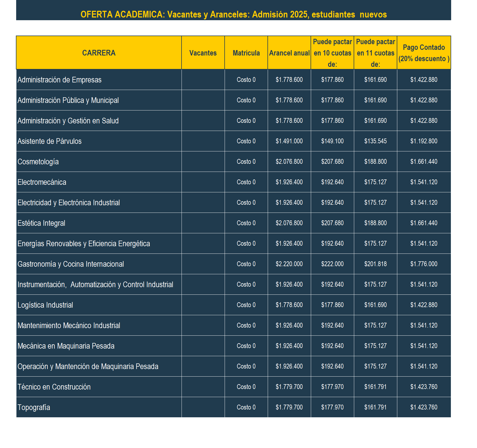Click Administración y Gestión en Salud $1.422.880

pos(424,121)
